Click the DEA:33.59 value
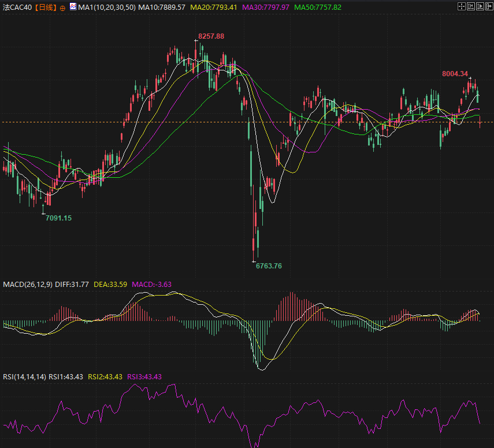Image resolution: width=494 pixels, height=448 pixels. (110, 284)
